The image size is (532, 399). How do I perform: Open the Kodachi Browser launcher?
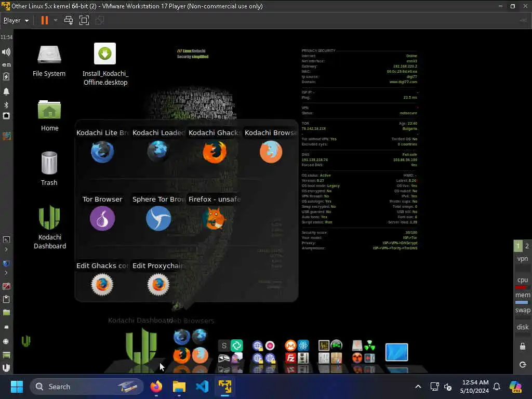tap(271, 152)
